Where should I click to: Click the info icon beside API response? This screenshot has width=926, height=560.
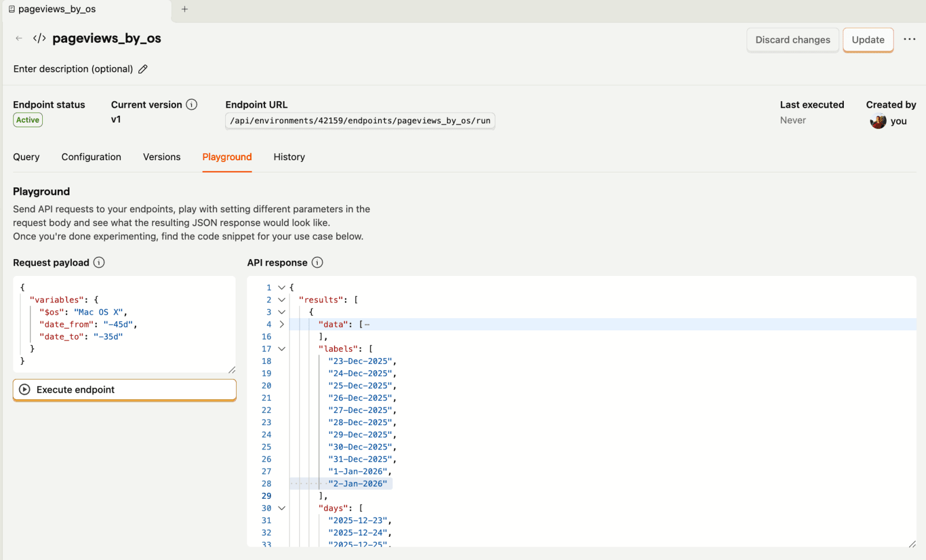pyautogui.click(x=317, y=262)
